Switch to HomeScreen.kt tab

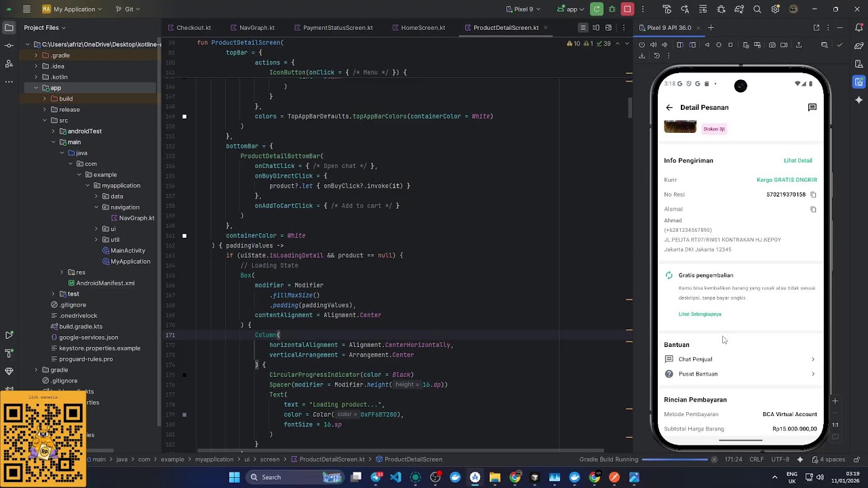tap(418, 28)
